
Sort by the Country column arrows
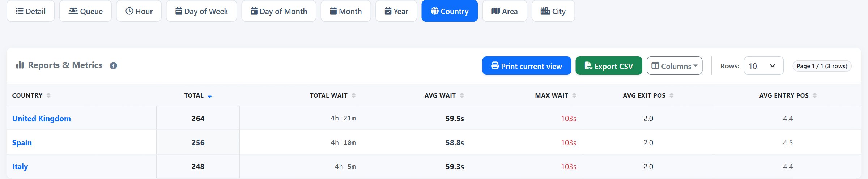[48, 95]
